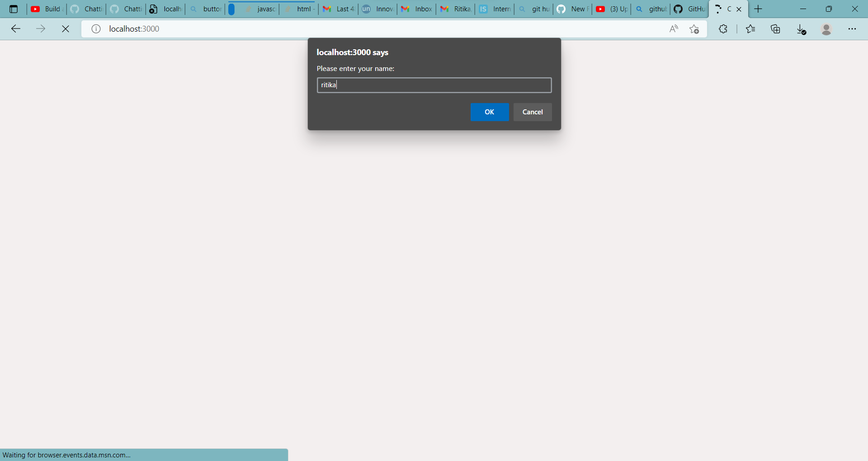Open Read aloud in address bar
Viewport: 868px width, 461px height.
(x=674, y=29)
